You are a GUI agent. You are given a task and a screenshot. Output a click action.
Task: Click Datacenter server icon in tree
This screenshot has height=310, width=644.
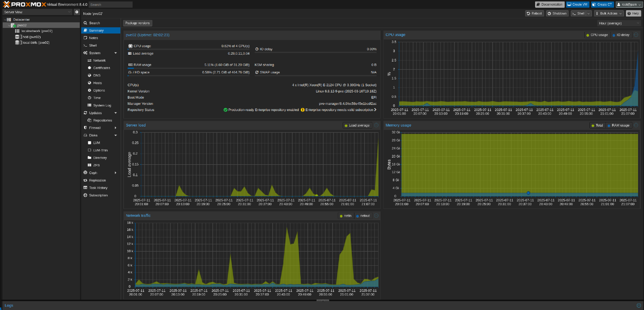tap(9, 20)
